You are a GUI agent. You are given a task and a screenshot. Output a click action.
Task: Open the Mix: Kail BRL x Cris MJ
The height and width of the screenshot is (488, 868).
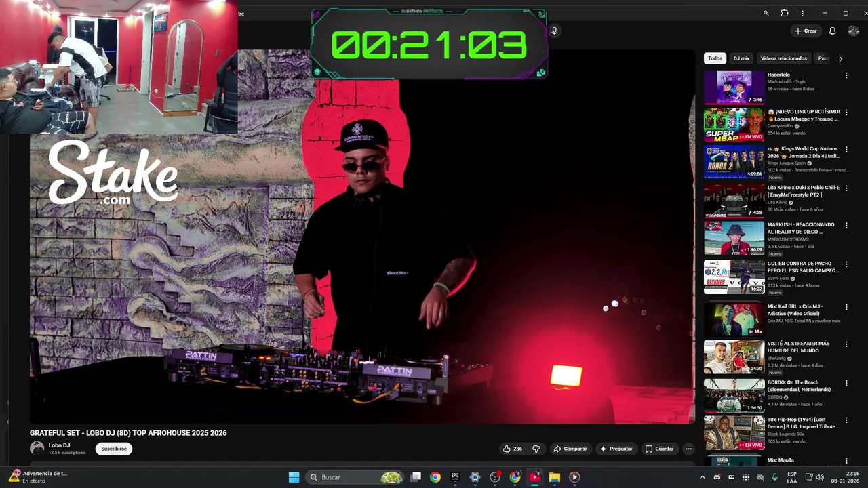[x=734, y=319]
